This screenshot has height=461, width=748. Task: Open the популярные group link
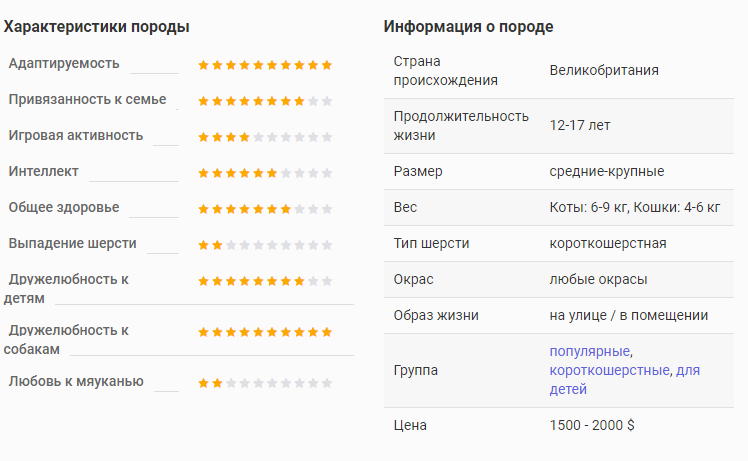590,351
